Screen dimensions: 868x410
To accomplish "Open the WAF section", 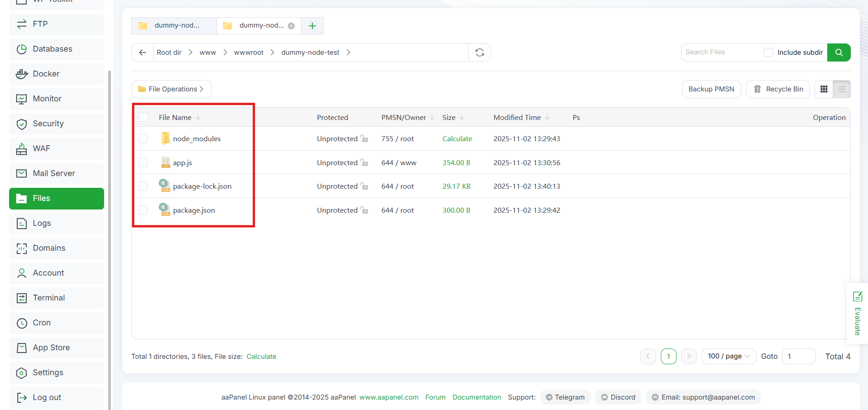I will point(57,148).
